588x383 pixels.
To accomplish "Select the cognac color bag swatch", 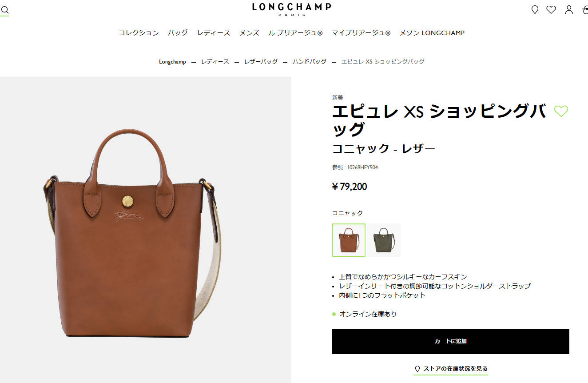I will coord(349,240).
